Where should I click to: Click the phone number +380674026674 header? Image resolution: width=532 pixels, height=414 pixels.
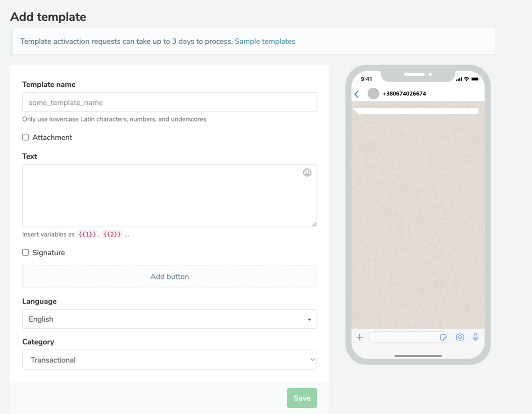(x=404, y=94)
